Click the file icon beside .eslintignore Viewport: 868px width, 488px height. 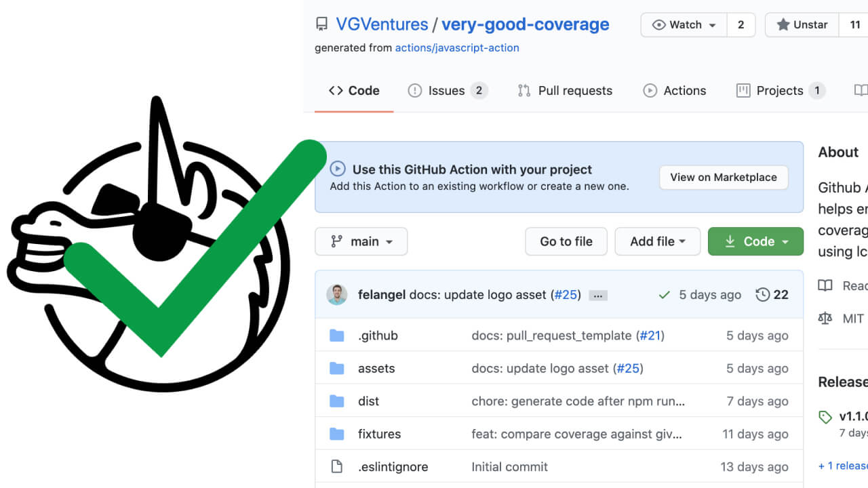(x=337, y=466)
